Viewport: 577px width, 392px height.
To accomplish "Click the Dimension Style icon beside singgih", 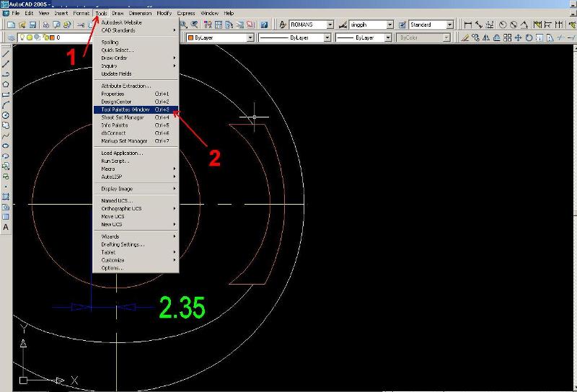I will [343, 24].
